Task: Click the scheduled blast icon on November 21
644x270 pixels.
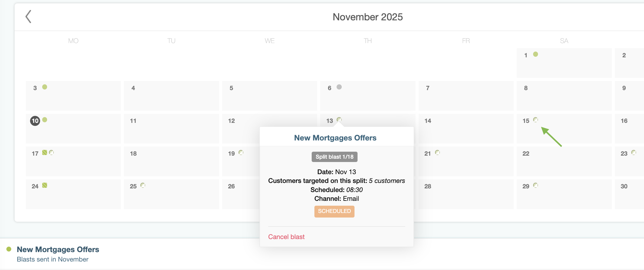Action: (x=437, y=153)
